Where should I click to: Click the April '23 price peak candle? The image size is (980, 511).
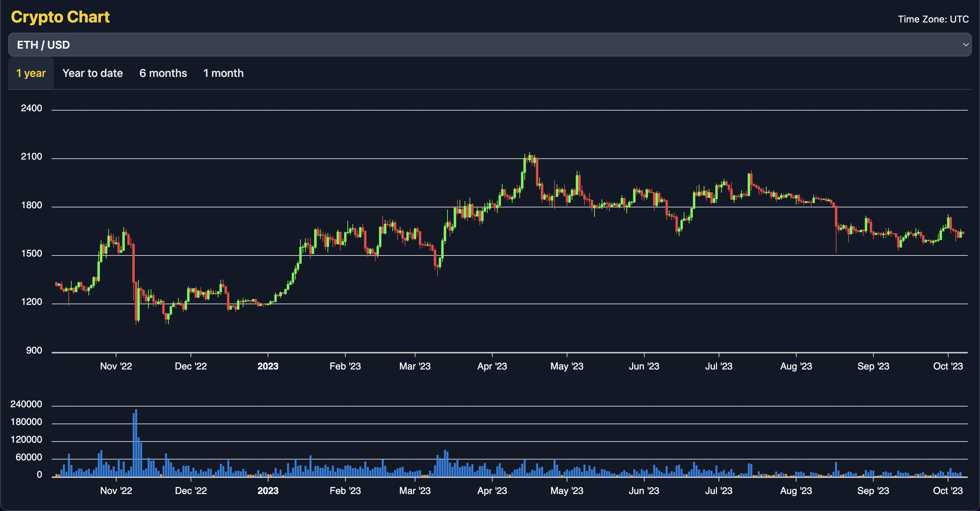click(529, 158)
